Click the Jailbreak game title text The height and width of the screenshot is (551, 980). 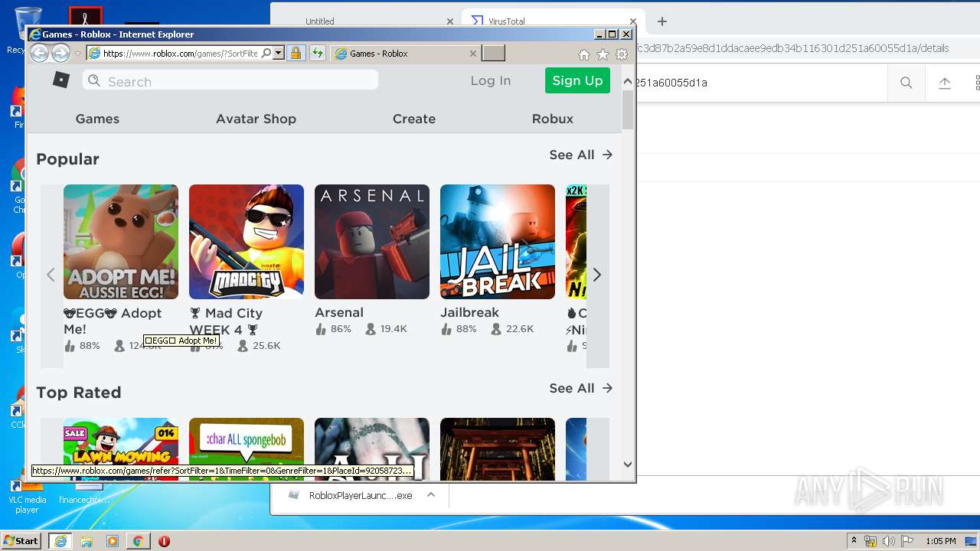pyautogui.click(x=469, y=312)
